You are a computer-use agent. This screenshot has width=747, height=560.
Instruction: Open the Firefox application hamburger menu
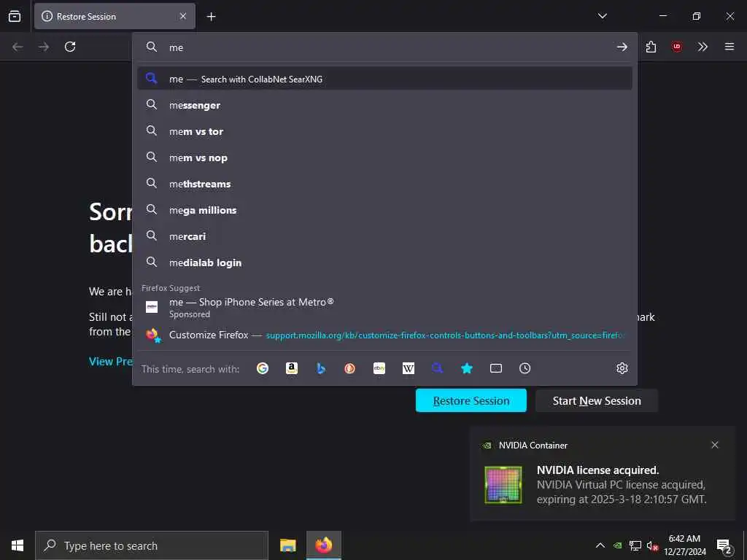729,47
